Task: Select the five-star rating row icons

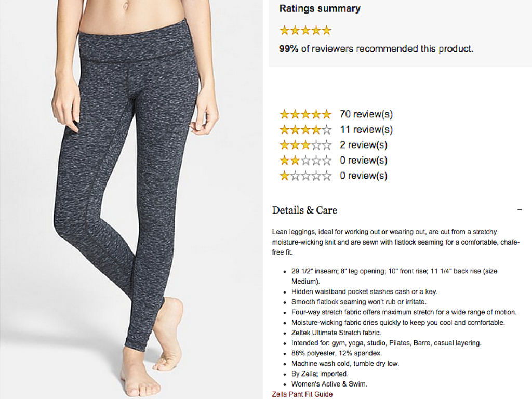Action: pos(305,114)
